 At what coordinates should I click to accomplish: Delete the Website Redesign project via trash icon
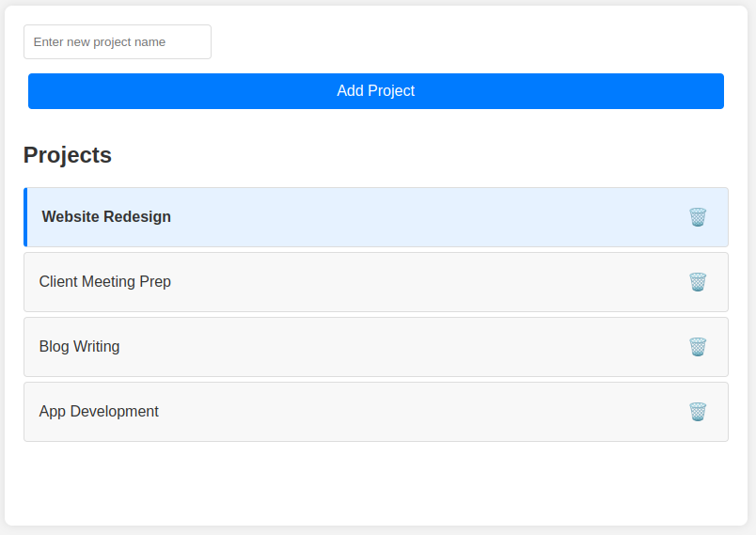click(697, 217)
